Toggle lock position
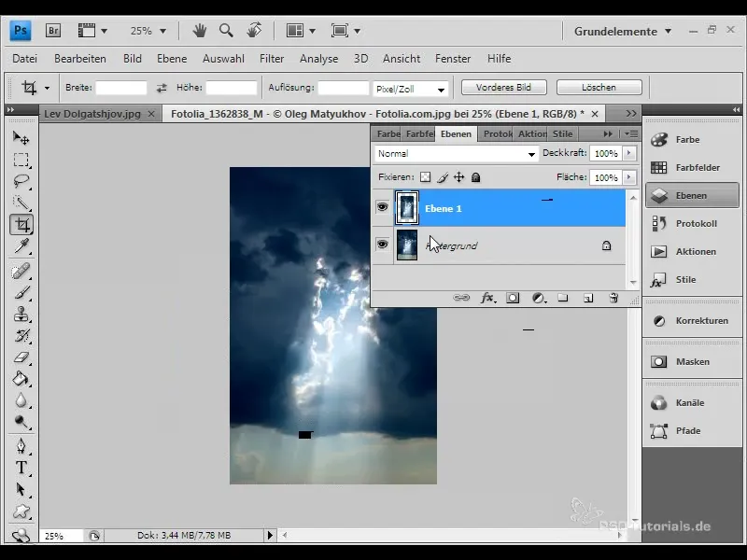The height and width of the screenshot is (560, 747). [x=458, y=177]
